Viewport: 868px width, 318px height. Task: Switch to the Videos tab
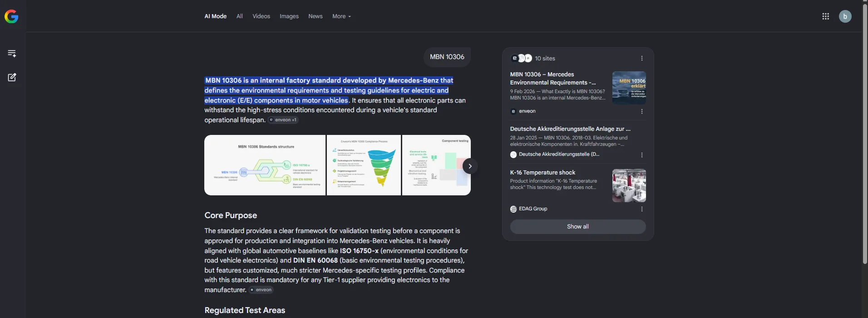click(261, 16)
